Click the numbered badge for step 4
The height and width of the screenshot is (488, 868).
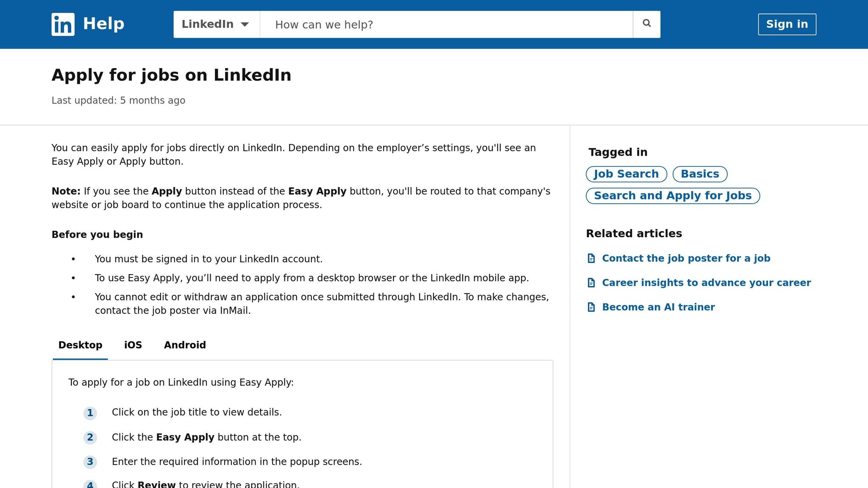tap(90, 485)
